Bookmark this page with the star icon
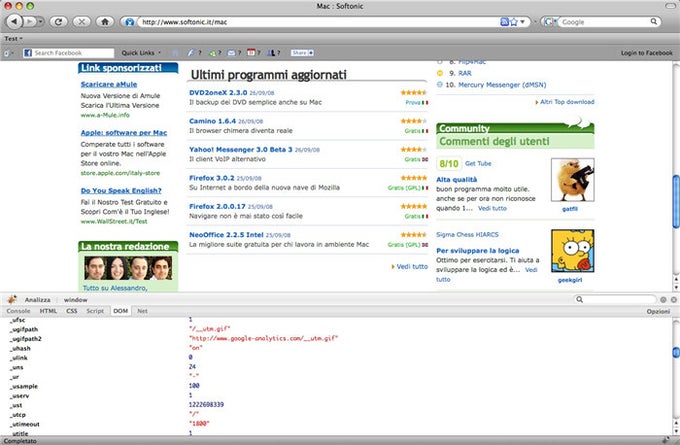This screenshot has width=680, height=445. (x=514, y=22)
